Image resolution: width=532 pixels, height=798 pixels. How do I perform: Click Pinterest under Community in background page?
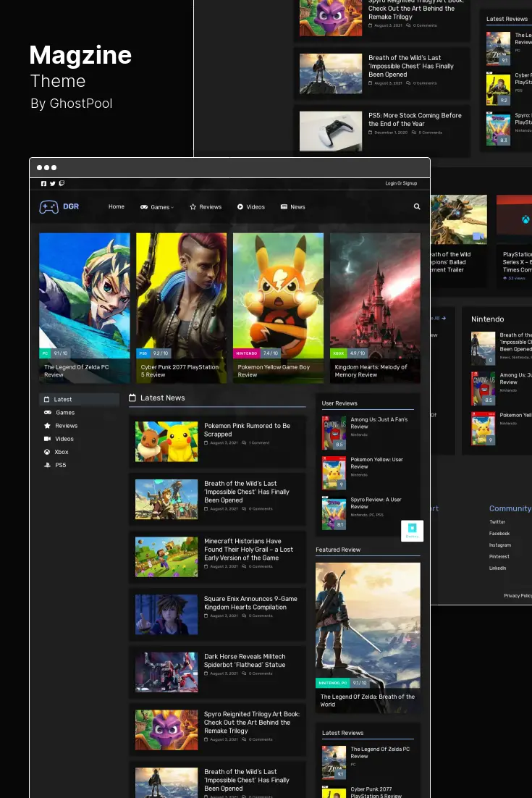tap(499, 557)
